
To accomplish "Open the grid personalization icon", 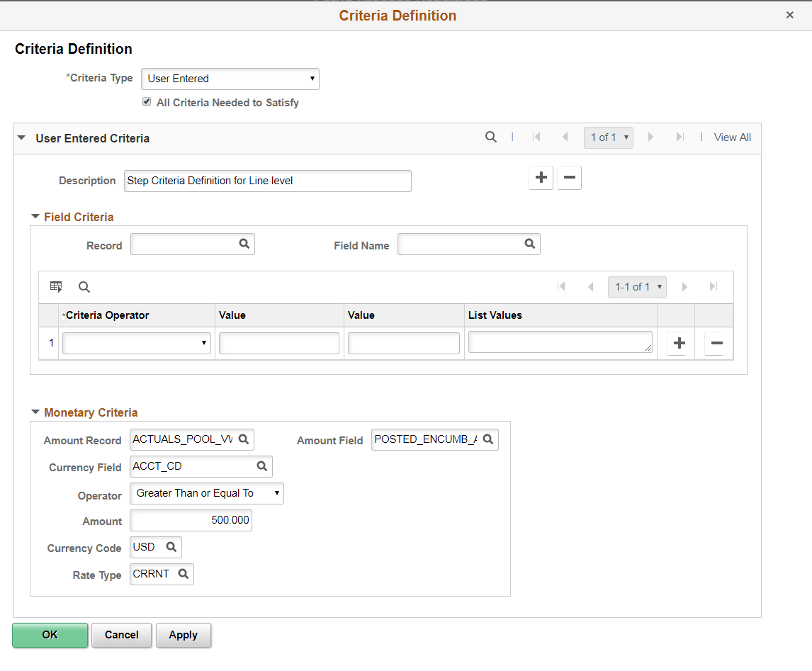I will click(x=57, y=286).
